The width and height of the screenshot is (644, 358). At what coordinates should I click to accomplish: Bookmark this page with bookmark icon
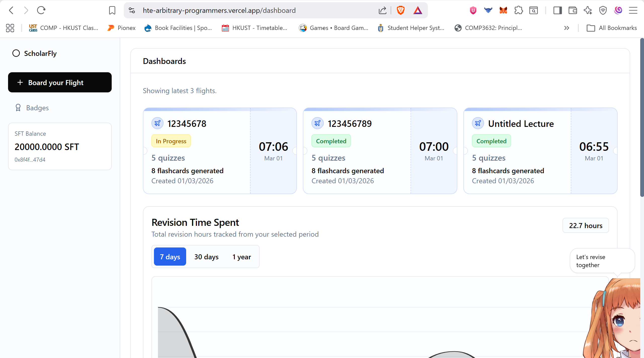click(112, 10)
